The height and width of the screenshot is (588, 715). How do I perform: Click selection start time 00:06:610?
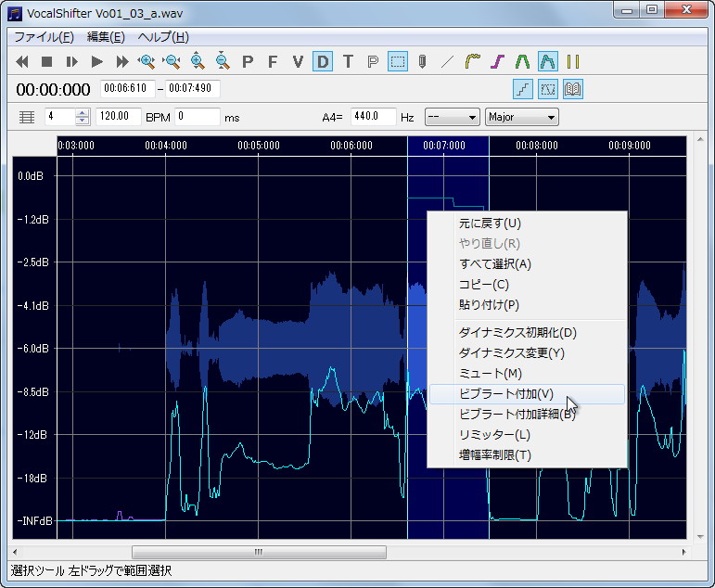[x=128, y=88]
